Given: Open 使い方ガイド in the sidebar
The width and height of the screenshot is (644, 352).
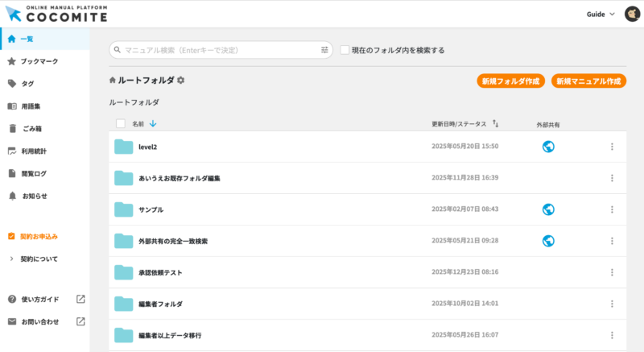Looking at the screenshot, I should click(39, 300).
